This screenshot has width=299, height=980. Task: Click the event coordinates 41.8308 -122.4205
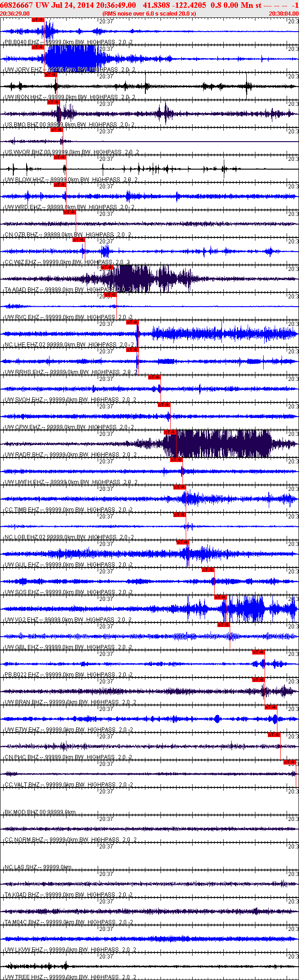[x=175, y=5]
